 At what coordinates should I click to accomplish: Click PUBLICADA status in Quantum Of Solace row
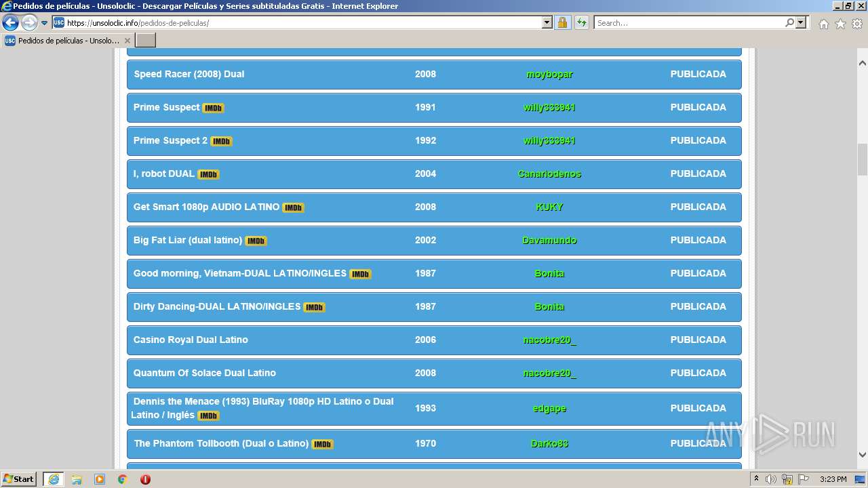click(698, 373)
